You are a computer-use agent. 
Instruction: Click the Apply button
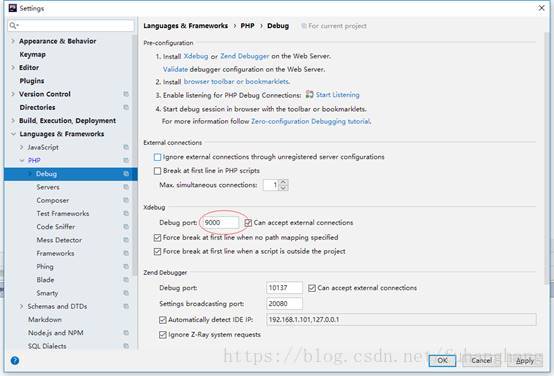tap(525, 360)
